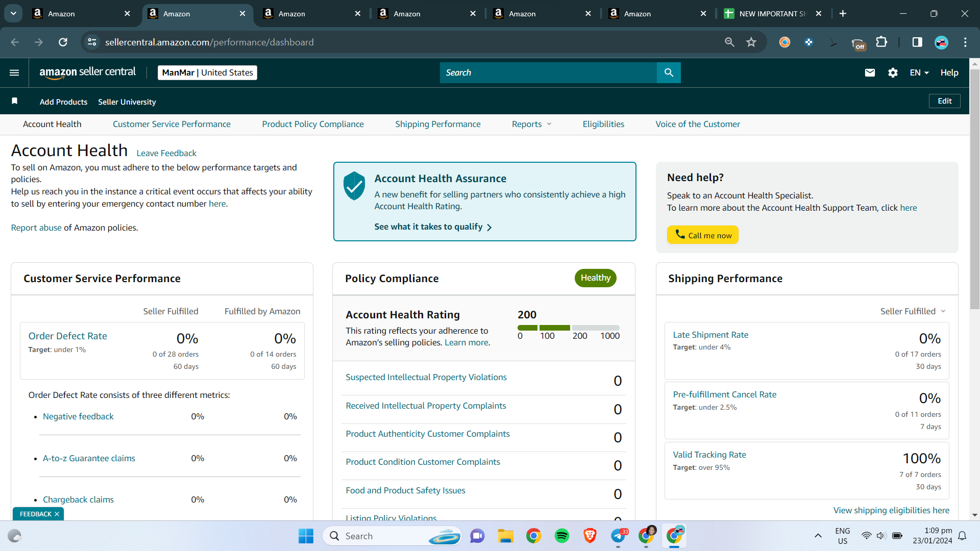Screen dimensions: 980x551
Task: Expand See what it takes to qualify
Action: point(433,227)
